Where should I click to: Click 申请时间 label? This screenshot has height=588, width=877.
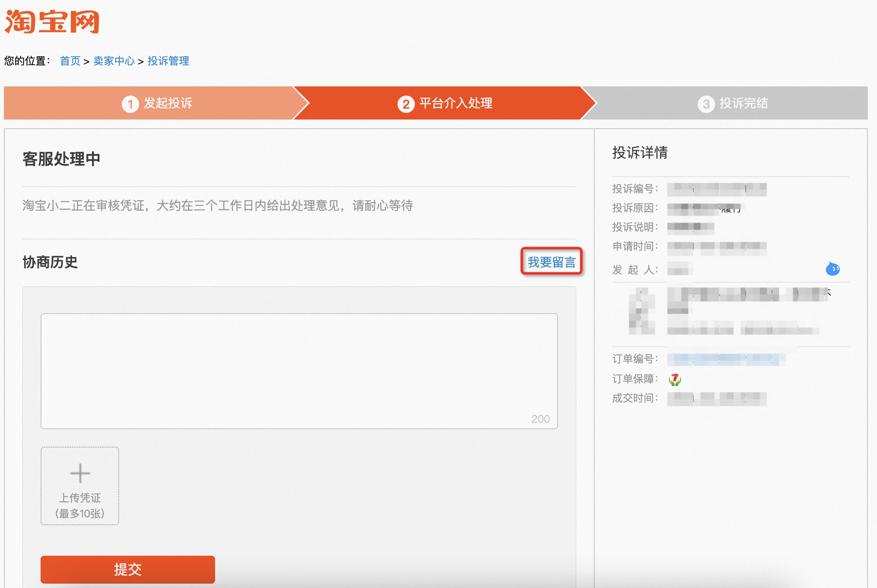tap(635, 246)
